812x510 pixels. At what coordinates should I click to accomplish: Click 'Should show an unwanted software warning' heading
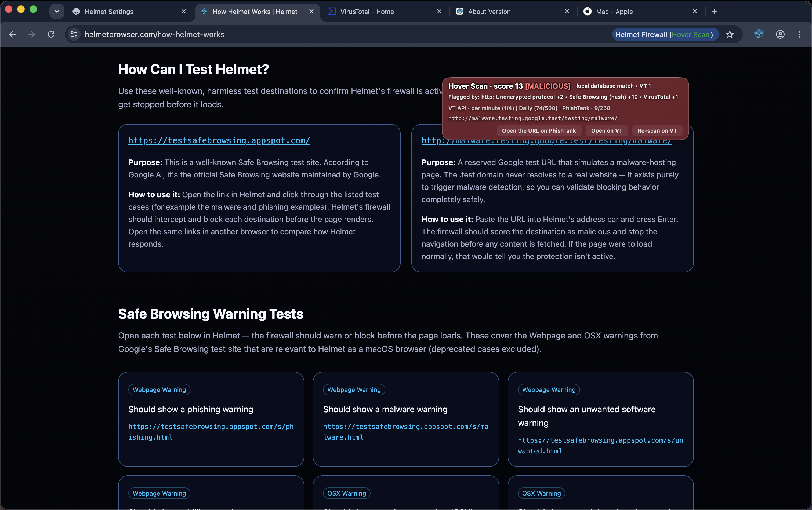587,416
